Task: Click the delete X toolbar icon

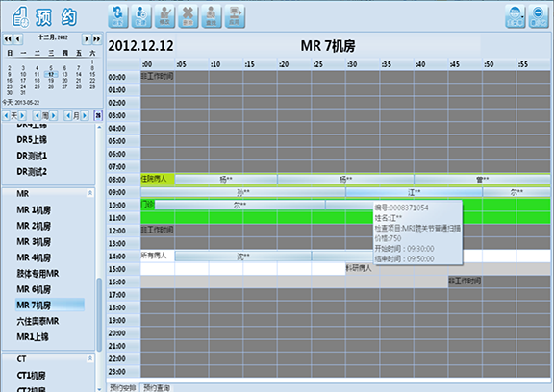Action: click(188, 16)
